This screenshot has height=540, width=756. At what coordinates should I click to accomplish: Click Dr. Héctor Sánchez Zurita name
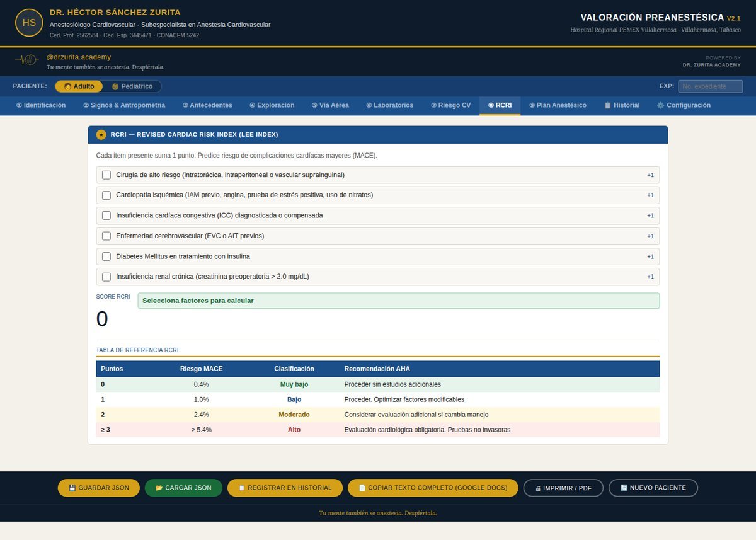(x=115, y=12)
